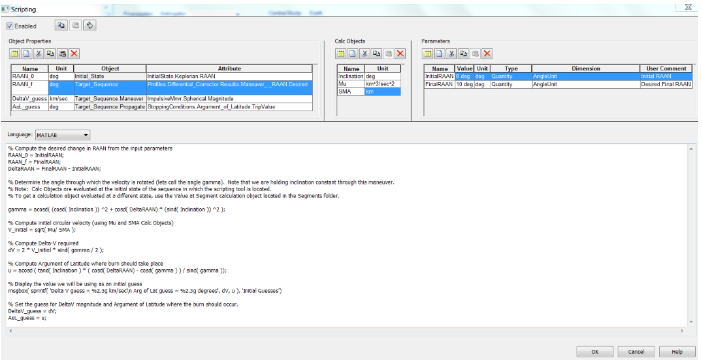Click the copy script icon beside Enabled

pyautogui.click(x=60, y=26)
